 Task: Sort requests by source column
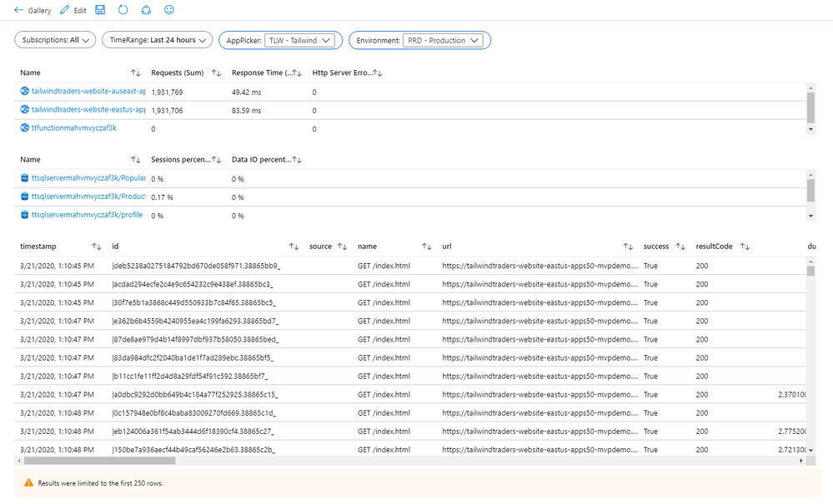click(x=342, y=247)
